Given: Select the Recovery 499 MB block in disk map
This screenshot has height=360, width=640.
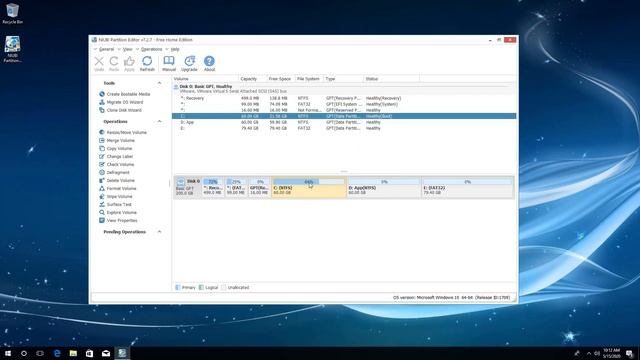Looking at the screenshot, I should click(x=213, y=187).
